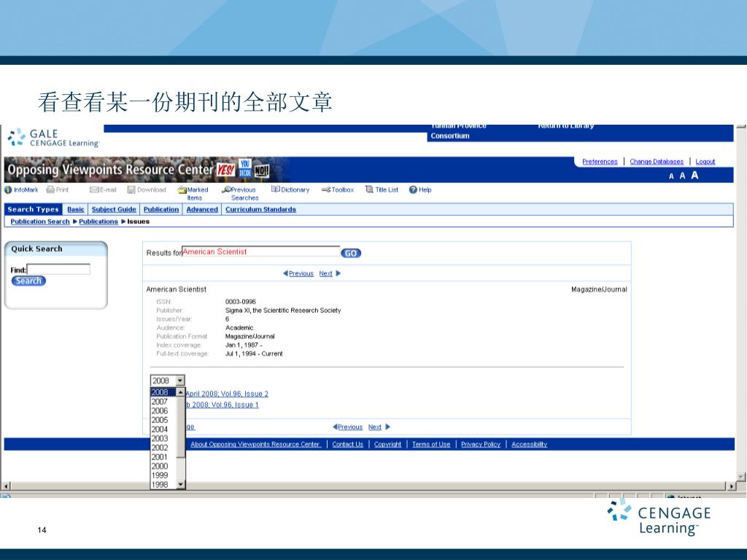Click the year list scroll down arrow

point(181,485)
